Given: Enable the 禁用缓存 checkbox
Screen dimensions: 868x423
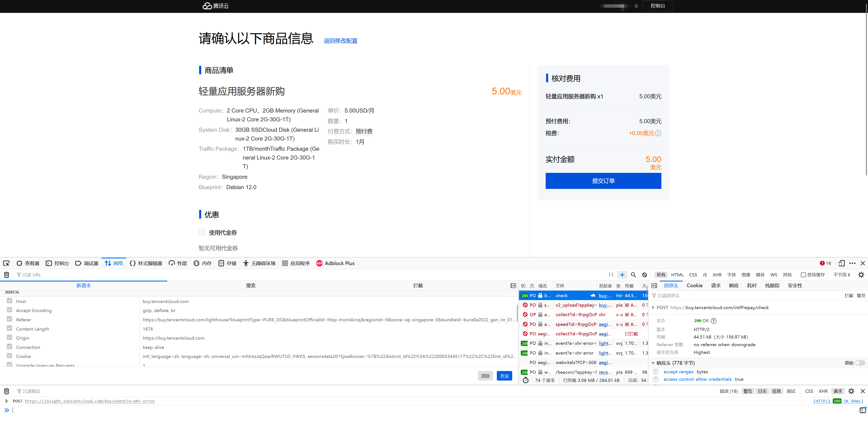Looking at the screenshot, I should (x=803, y=275).
